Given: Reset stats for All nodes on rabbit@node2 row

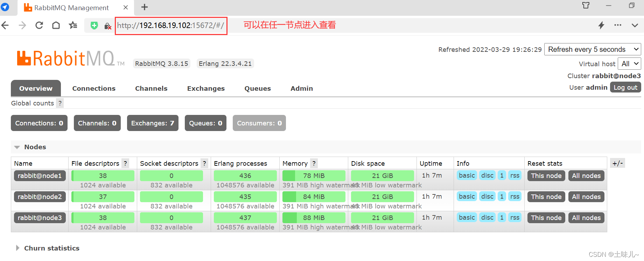Looking at the screenshot, I should (x=586, y=197).
